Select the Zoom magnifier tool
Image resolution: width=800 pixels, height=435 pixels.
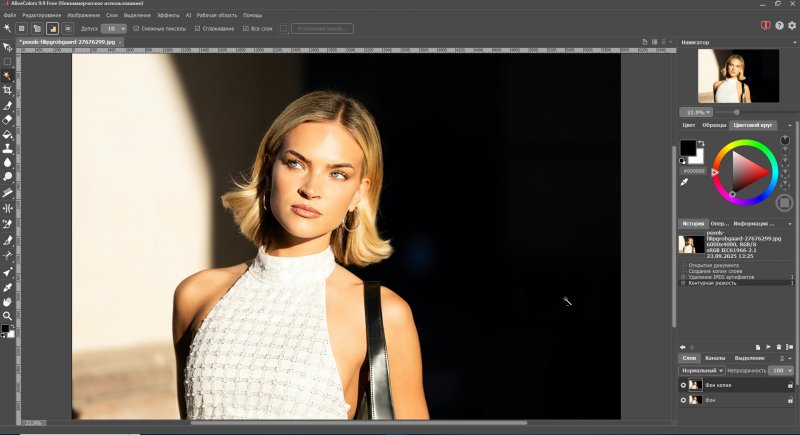pyautogui.click(x=7, y=316)
